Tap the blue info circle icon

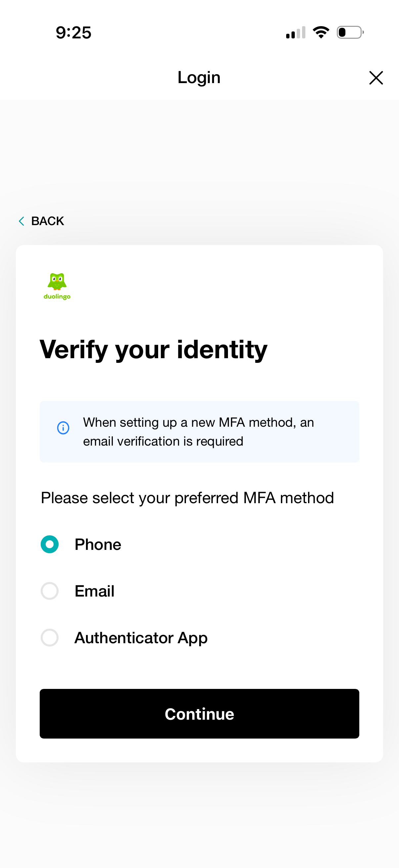pos(63,428)
